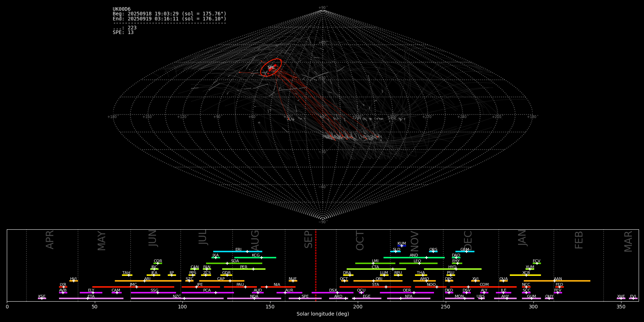Viewport: 644px width, 322px height.
Task: Click the red current solar longitude line
Action: (x=316, y=265)
